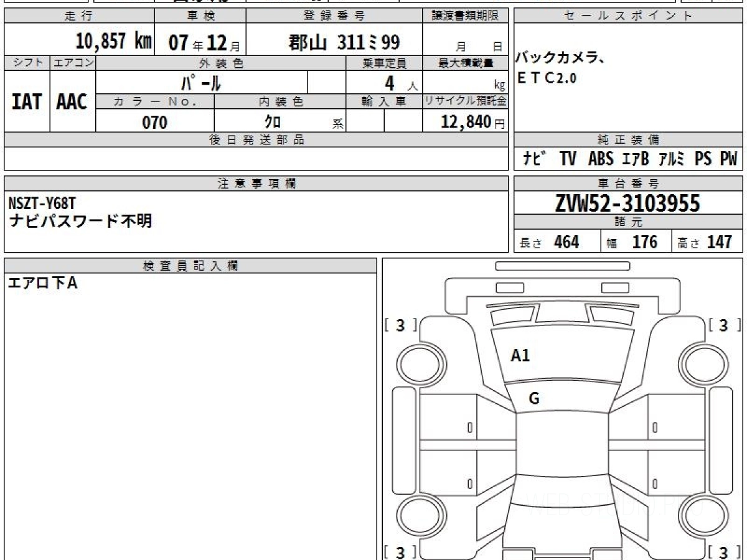Image resolution: width=747 pixels, height=560 pixels.
Task: Select the ナビ equipment item
Action: (534, 159)
